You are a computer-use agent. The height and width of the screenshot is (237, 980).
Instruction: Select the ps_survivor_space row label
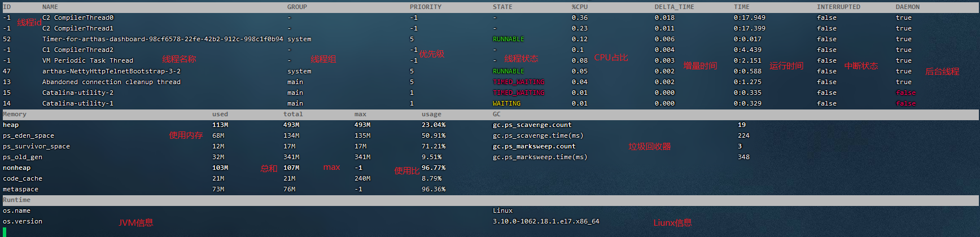point(36,146)
